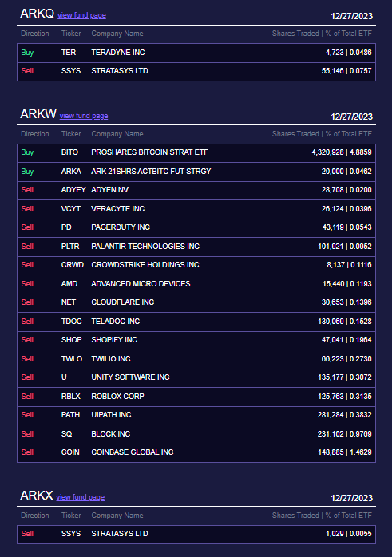This screenshot has width=392, height=557.
Task: Open ARKW view fund page link
Action: click(x=84, y=116)
